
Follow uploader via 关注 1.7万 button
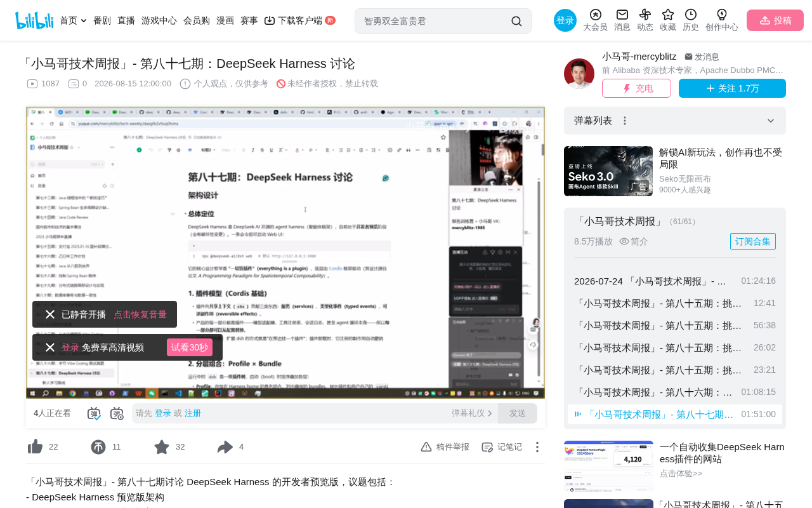[x=732, y=88]
